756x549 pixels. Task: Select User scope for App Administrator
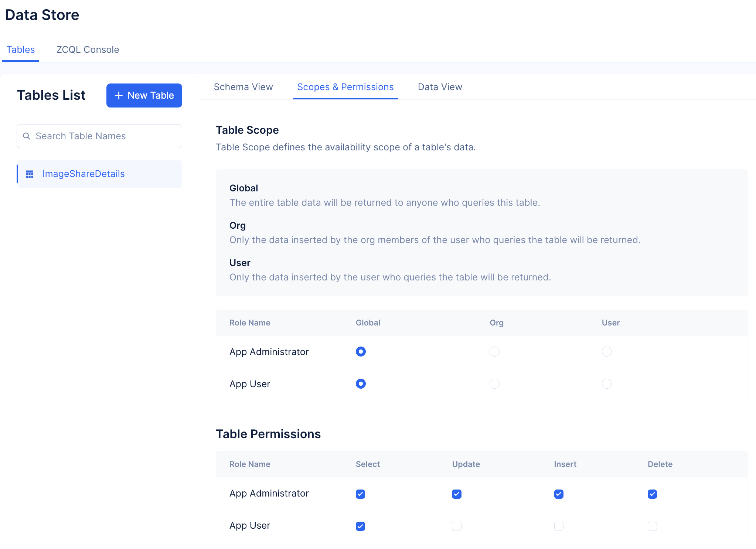[607, 352]
